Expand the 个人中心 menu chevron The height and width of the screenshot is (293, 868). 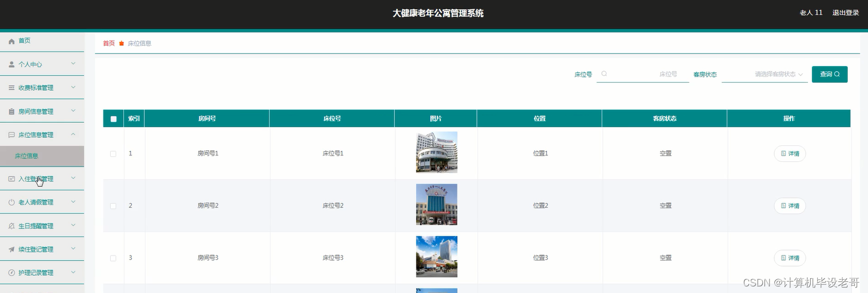point(73,64)
